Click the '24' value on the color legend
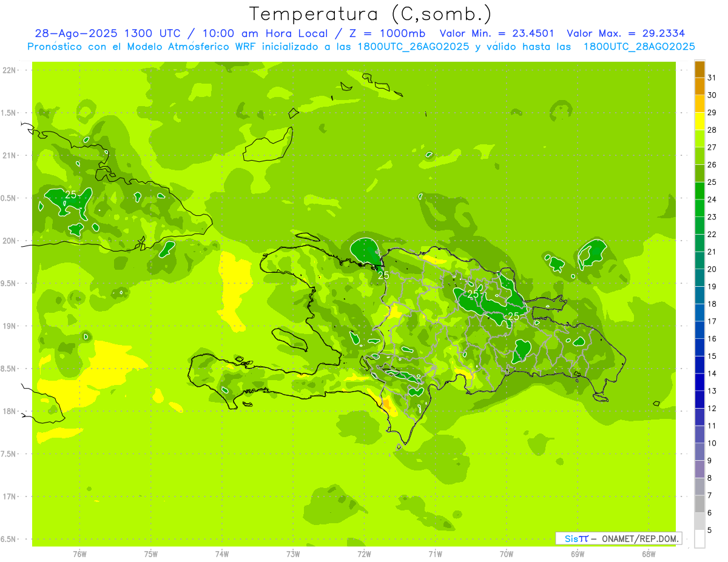This screenshot has height=562, width=728. tap(712, 199)
